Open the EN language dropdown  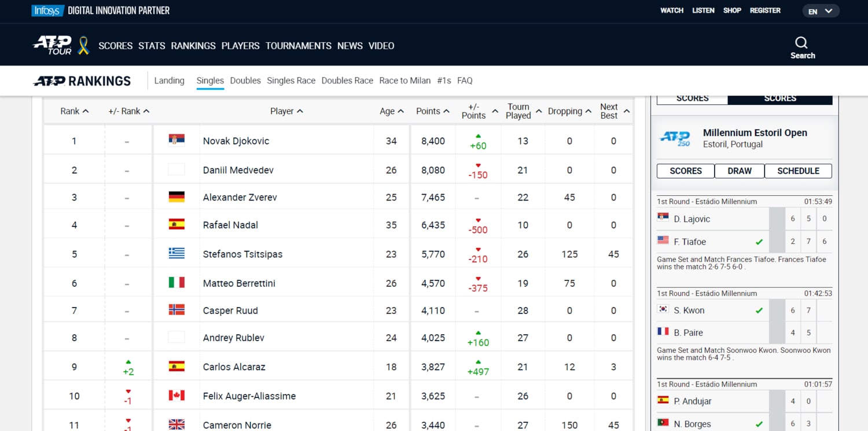tap(820, 11)
